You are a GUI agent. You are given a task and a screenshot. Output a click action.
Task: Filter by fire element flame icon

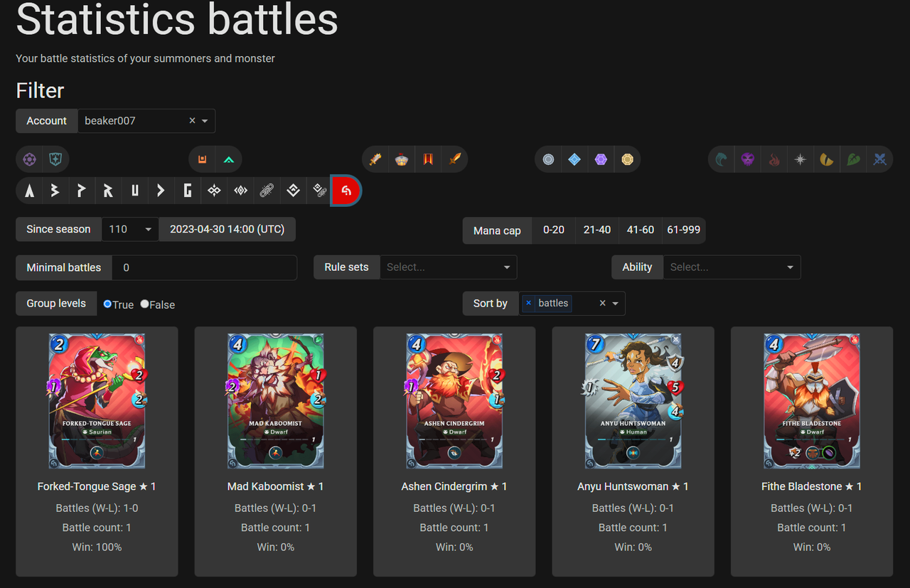click(x=774, y=159)
